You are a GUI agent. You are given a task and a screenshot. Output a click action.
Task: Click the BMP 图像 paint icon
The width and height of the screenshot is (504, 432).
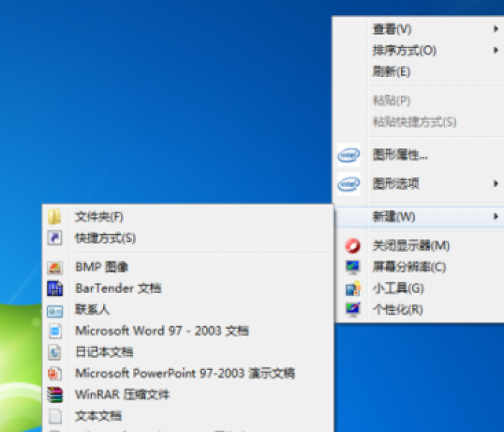click(x=55, y=267)
